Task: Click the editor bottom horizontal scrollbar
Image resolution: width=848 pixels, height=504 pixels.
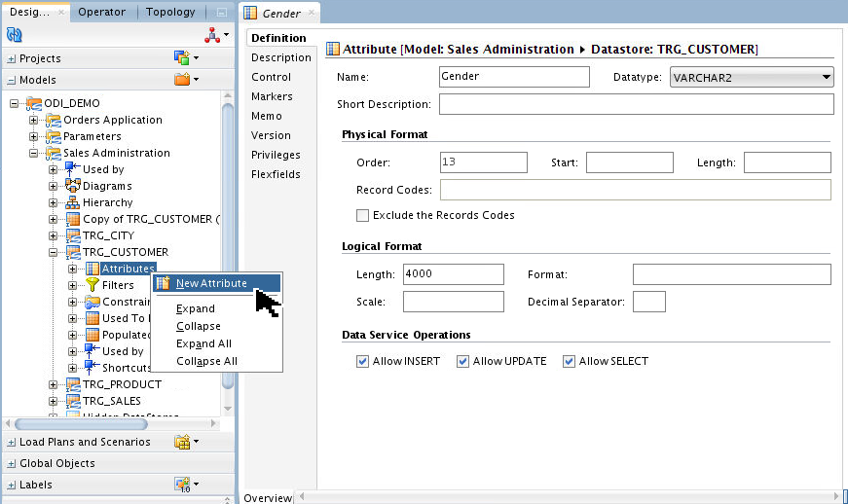Action: [570, 496]
